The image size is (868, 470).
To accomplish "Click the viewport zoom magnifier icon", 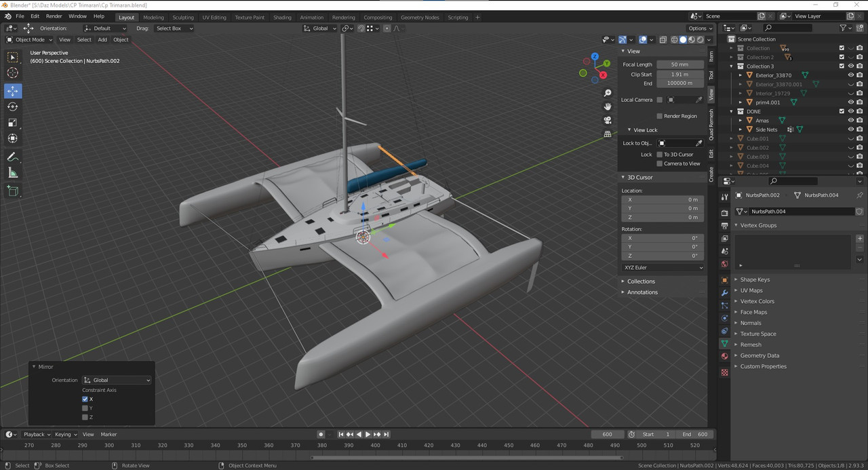I will (608, 93).
